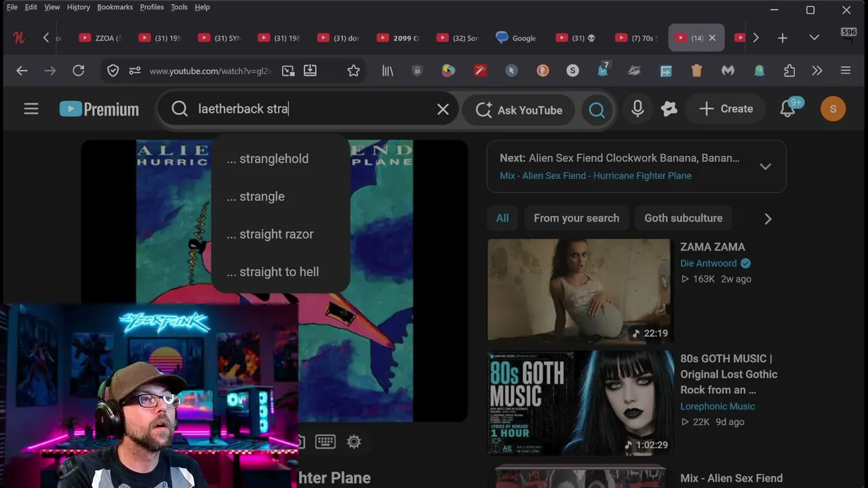
Task: Open the list all tabs dropdown
Action: (814, 38)
